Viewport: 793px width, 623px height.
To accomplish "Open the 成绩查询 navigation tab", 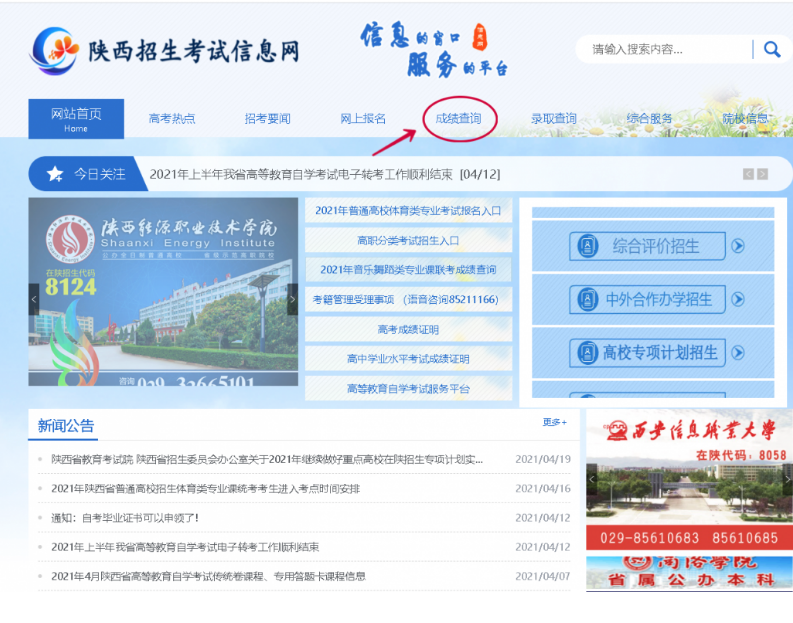I will tap(458, 119).
